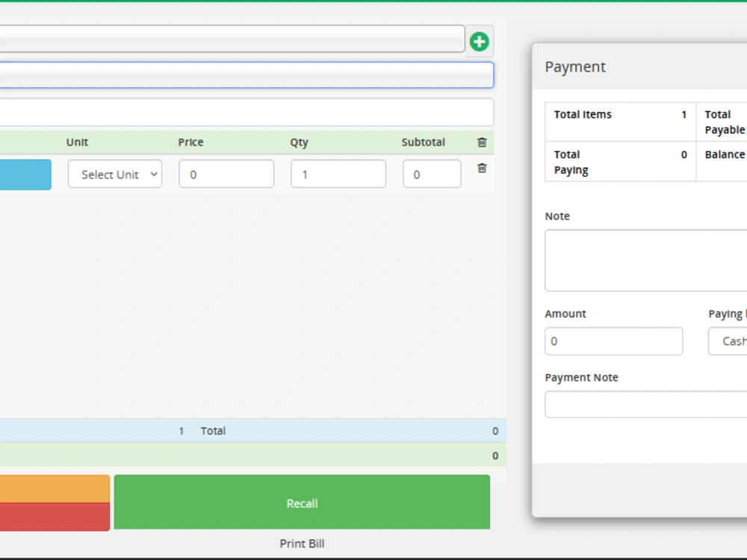The image size is (747, 560).
Task: Click the red button
Action: point(55,516)
